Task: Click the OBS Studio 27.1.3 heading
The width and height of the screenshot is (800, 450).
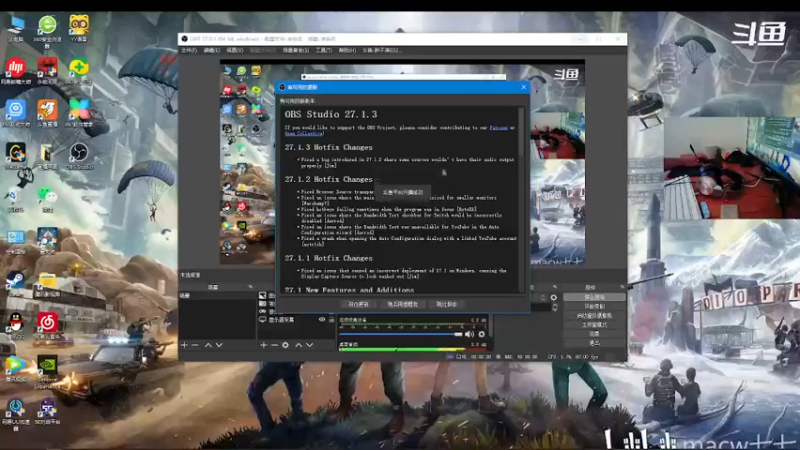Action: [x=331, y=114]
